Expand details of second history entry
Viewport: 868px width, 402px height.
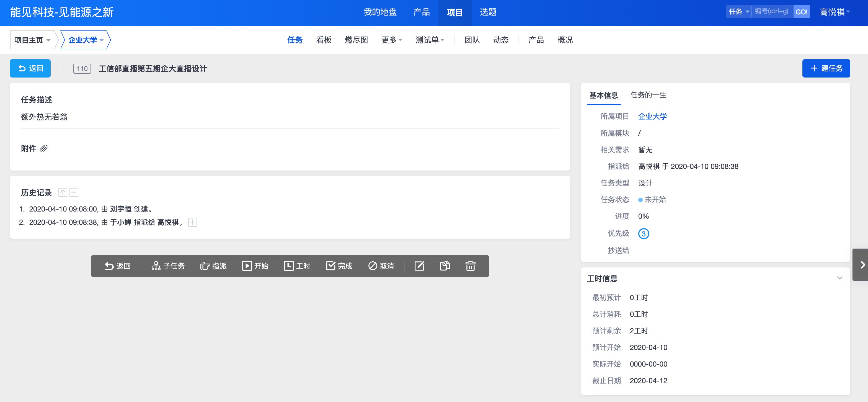(x=192, y=222)
